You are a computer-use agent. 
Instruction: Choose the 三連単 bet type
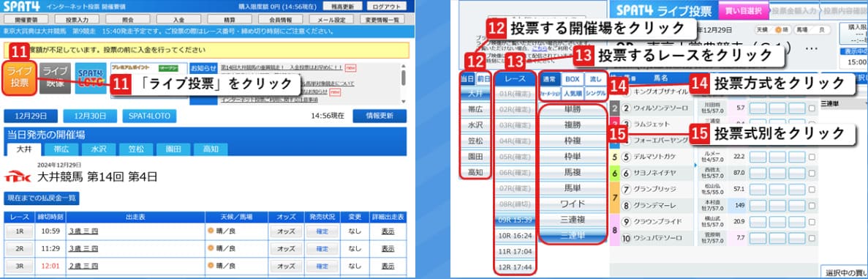tap(573, 235)
